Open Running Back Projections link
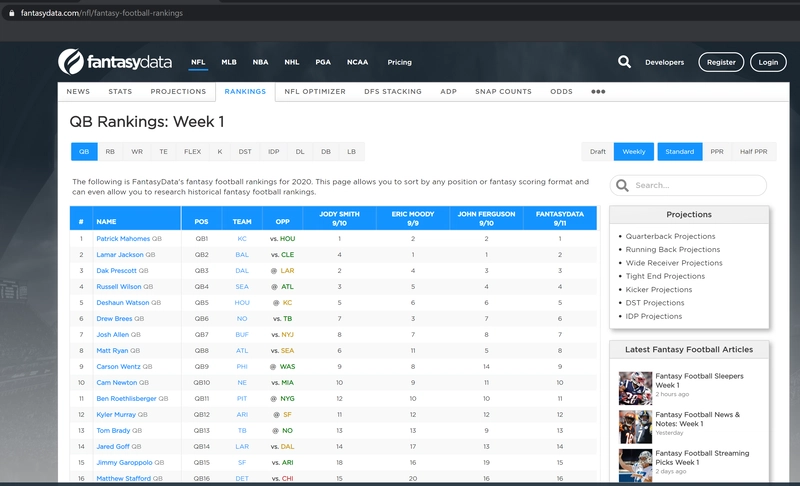 coord(673,249)
